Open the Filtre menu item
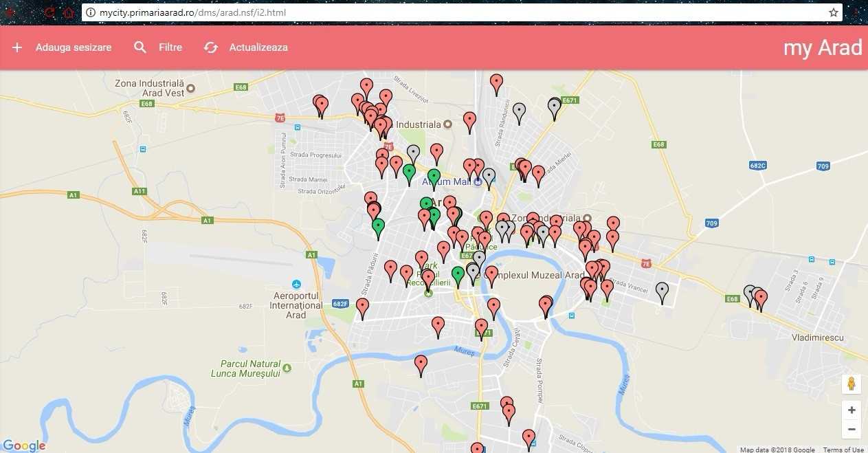 click(170, 47)
